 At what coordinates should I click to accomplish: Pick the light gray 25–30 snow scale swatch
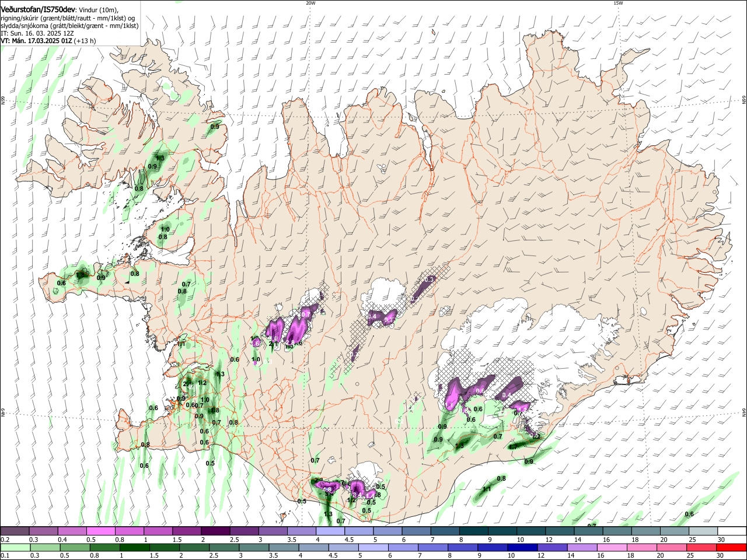pos(703,531)
